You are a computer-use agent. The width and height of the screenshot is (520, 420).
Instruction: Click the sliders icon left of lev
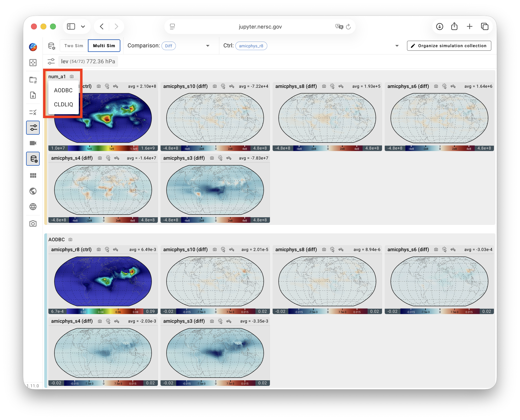(x=51, y=61)
